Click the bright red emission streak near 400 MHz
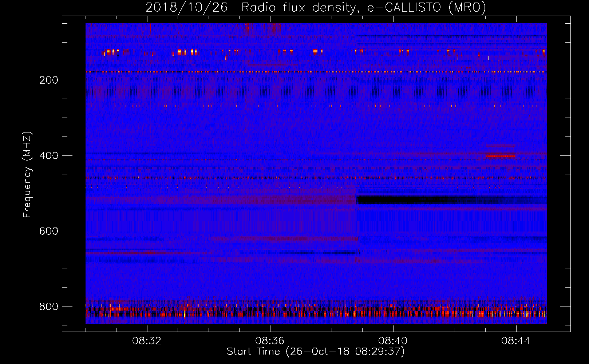589x364 pixels. tap(501, 156)
